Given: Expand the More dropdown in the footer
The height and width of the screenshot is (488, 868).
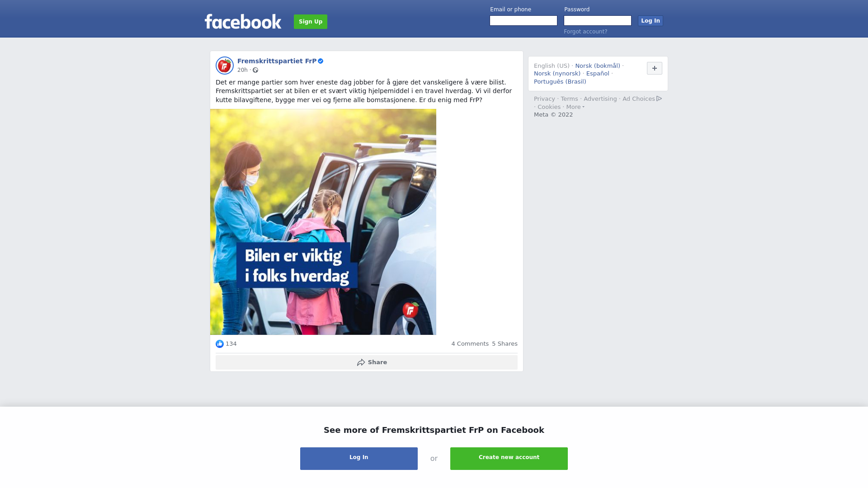Looking at the screenshot, I should (575, 107).
